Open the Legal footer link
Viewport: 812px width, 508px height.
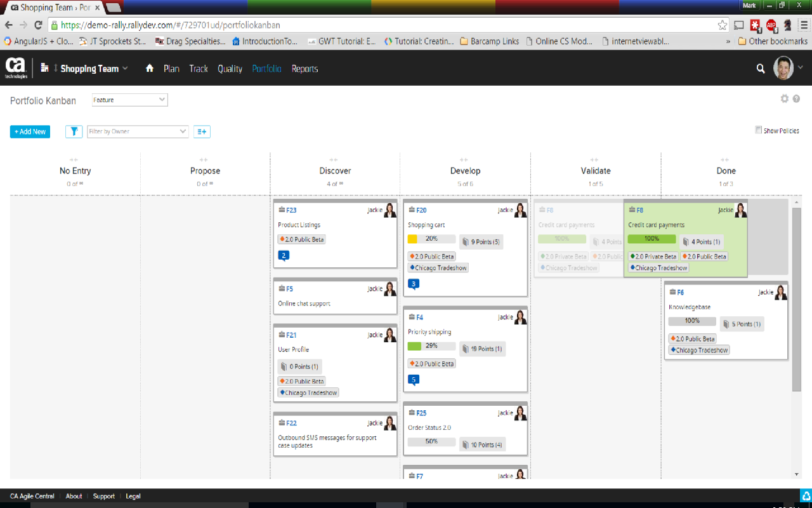coord(133,497)
